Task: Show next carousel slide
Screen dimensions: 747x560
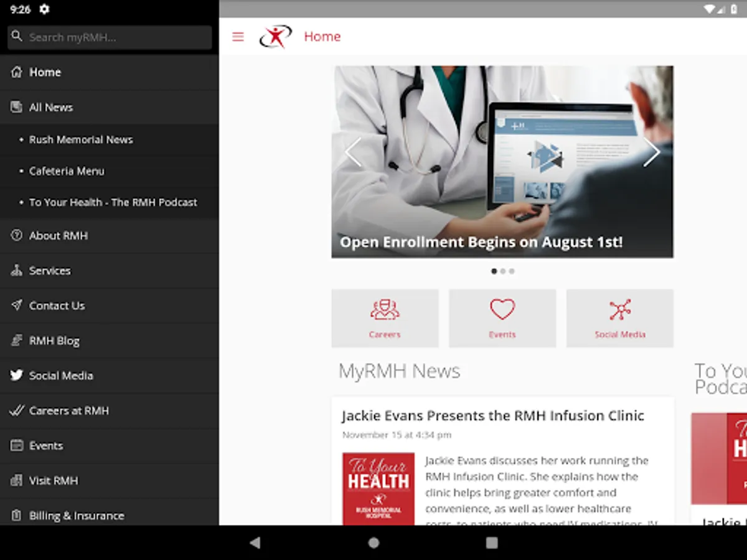Action: 652,153
